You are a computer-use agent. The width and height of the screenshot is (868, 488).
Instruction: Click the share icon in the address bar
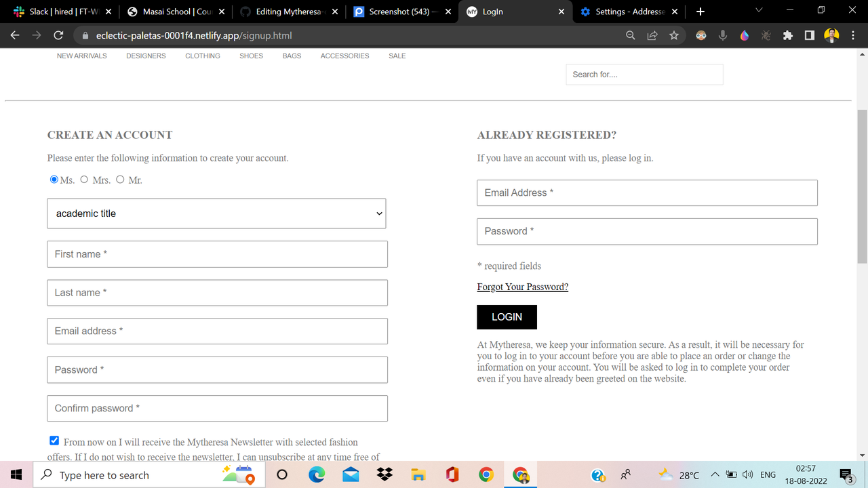click(652, 35)
